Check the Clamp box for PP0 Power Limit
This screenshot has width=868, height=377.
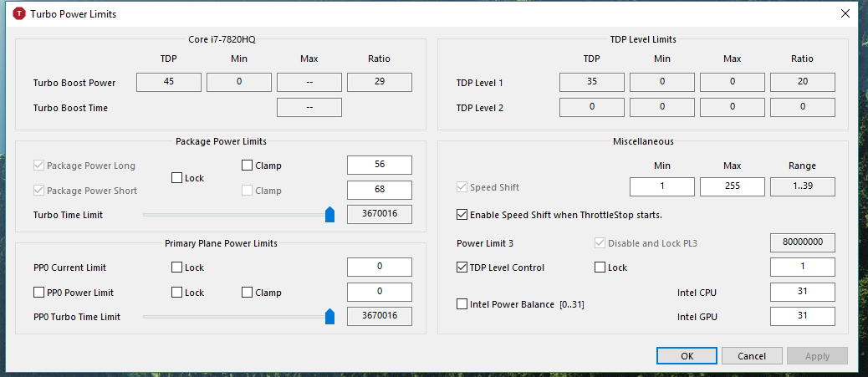click(x=247, y=293)
